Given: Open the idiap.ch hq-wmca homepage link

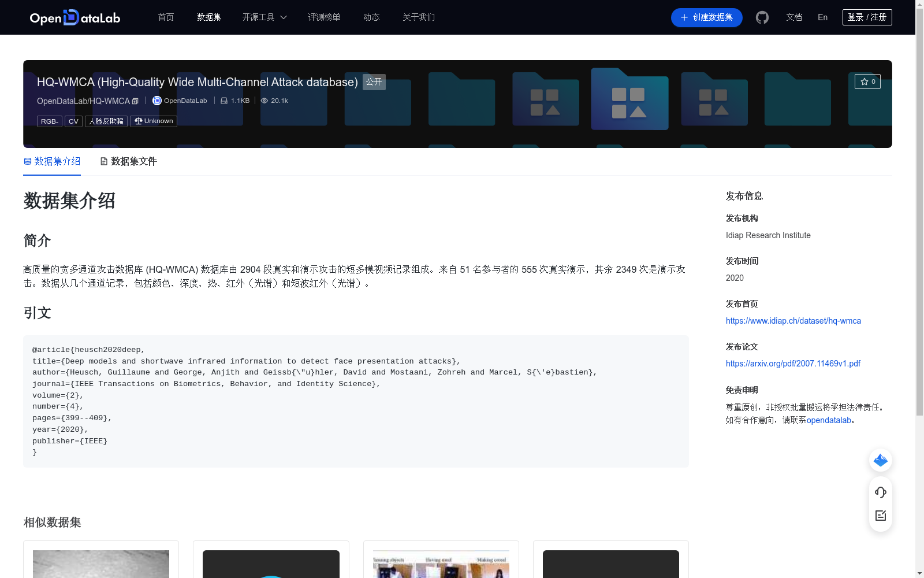Looking at the screenshot, I should point(793,321).
